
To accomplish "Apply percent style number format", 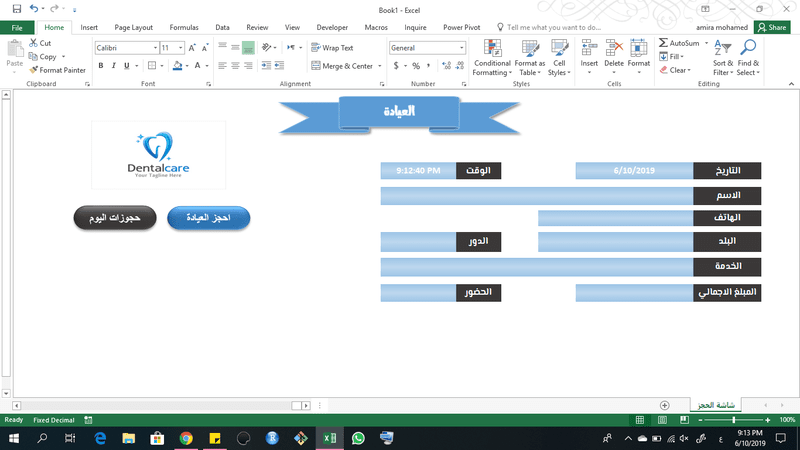I will click(416, 66).
